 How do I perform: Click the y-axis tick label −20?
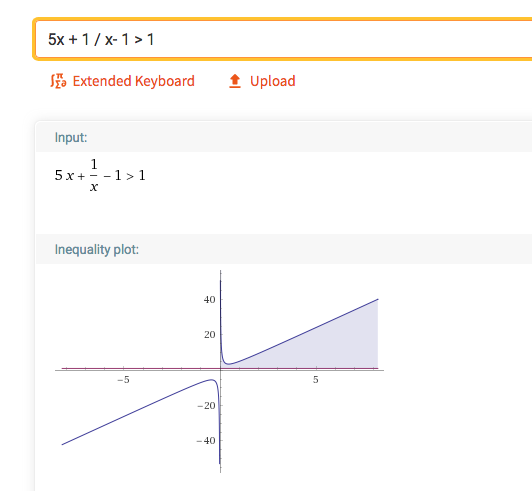tap(206, 405)
